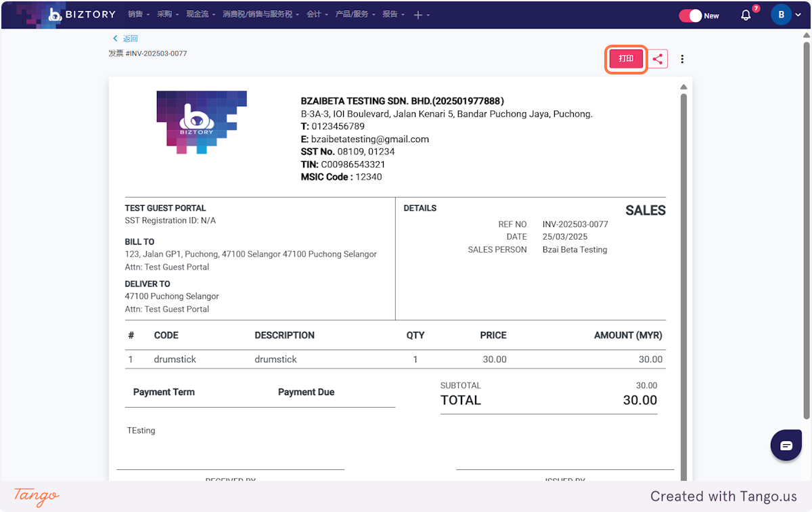Click the 返回 back link
Image resolution: width=812 pixels, height=512 pixels.
pyautogui.click(x=130, y=39)
